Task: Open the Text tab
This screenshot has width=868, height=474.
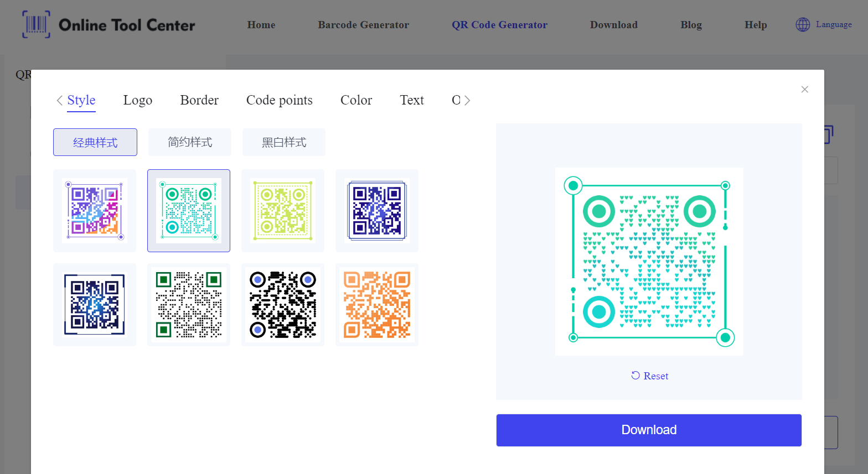Action: click(412, 100)
